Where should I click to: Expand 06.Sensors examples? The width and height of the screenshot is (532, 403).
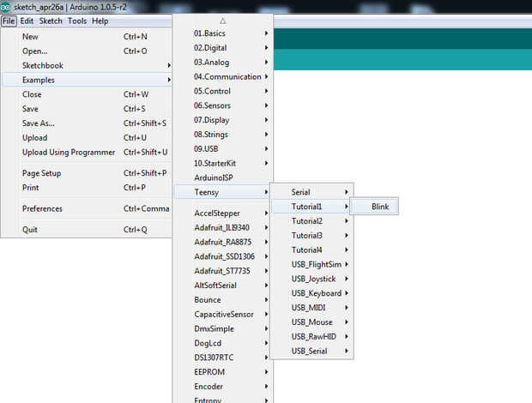223,105
